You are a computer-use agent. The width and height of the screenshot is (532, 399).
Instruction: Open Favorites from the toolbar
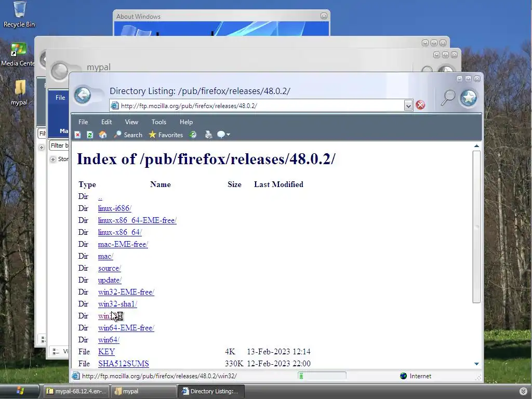[166, 135]
